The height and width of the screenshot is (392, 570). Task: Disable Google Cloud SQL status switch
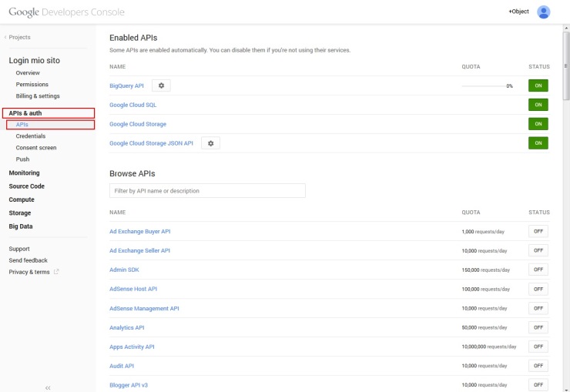[x=538, y=105]
